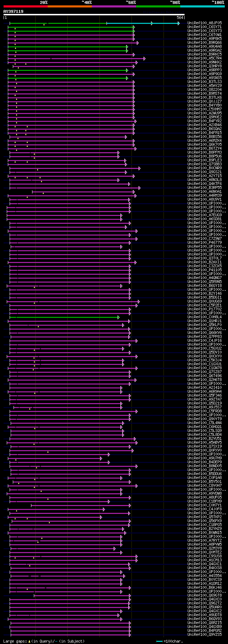The height and width of the screenshot is (644, 228).
Task: Click label UniRef100_B3TLS3
Action: [x=204, y=82]
